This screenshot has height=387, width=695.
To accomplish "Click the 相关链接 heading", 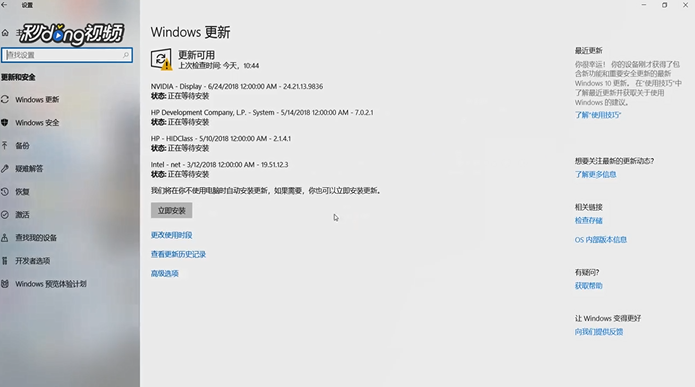I will [589, 207].
